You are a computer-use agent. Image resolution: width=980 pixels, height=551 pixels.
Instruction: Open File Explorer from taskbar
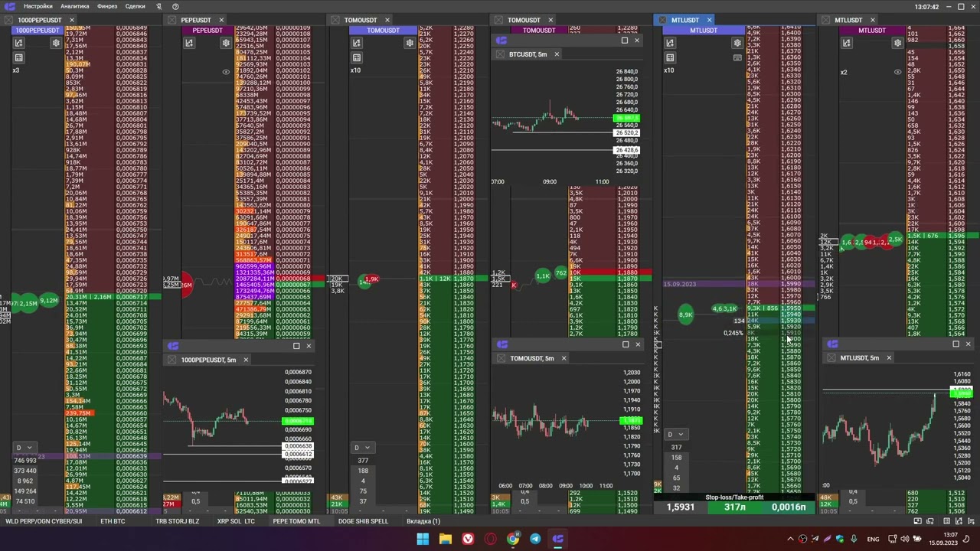445,539
